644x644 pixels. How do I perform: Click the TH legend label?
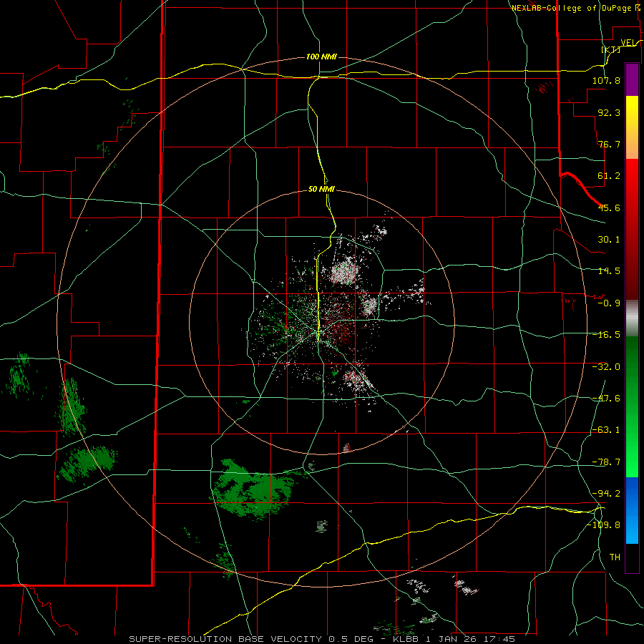pyautogui.click(x=615, y=557)
